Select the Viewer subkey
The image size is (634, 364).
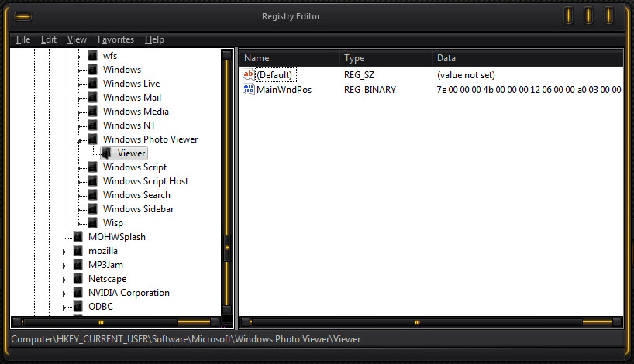132,153
